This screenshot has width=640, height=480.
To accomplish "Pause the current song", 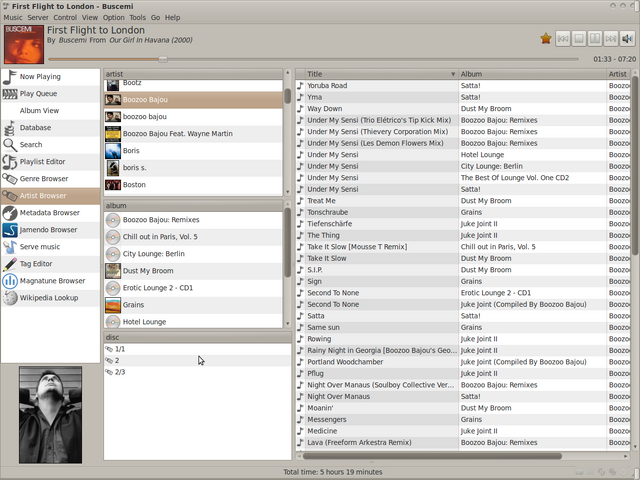I will 595,39.
